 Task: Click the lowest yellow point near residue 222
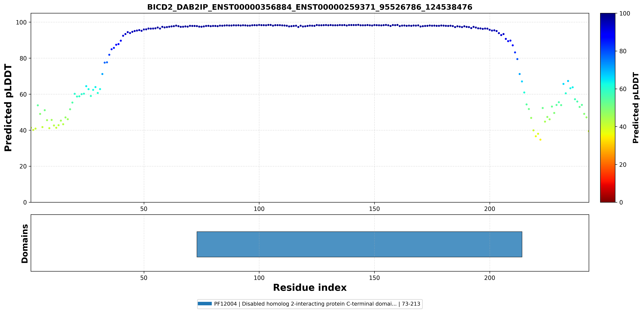[540, 140]
